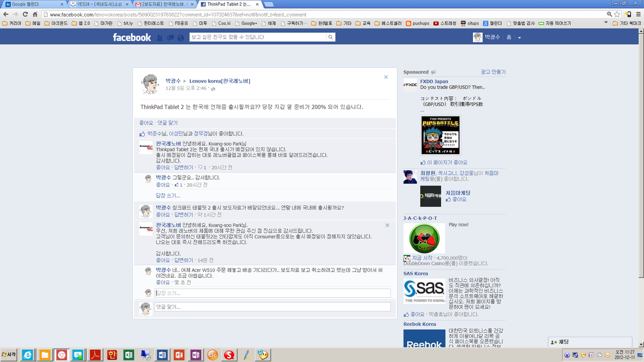Open the Chrome menu wrench icon
Image resolution: width=644 pixels, height=362 pixels.
(638, 14)
